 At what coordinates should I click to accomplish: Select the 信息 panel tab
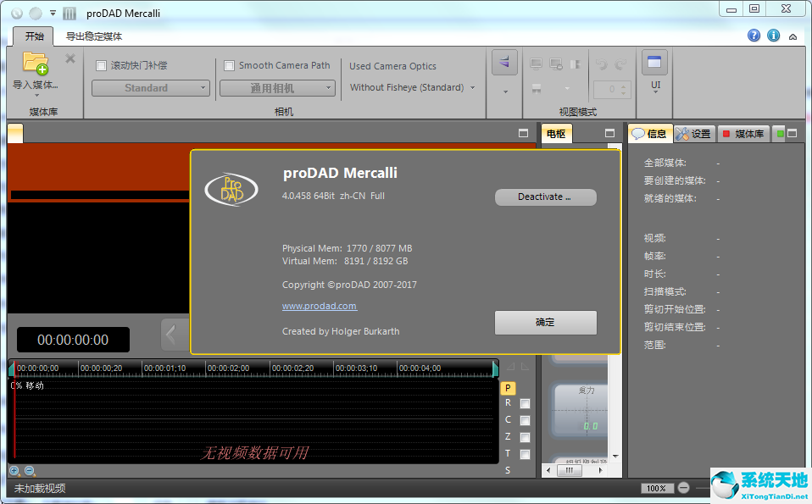pyautogui.click(x=650, y=134)
